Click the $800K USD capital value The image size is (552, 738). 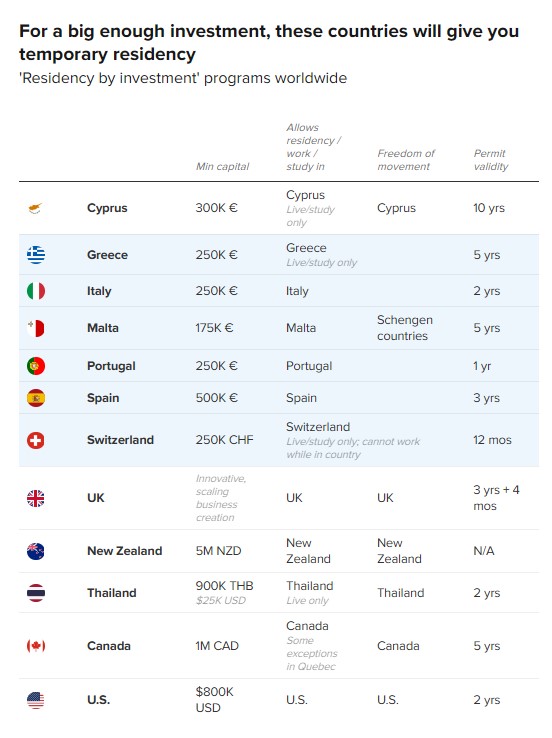(x=215, y=700)
